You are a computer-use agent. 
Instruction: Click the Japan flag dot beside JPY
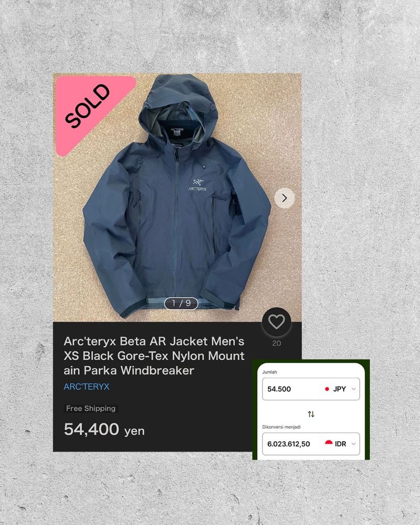(327, 389)
